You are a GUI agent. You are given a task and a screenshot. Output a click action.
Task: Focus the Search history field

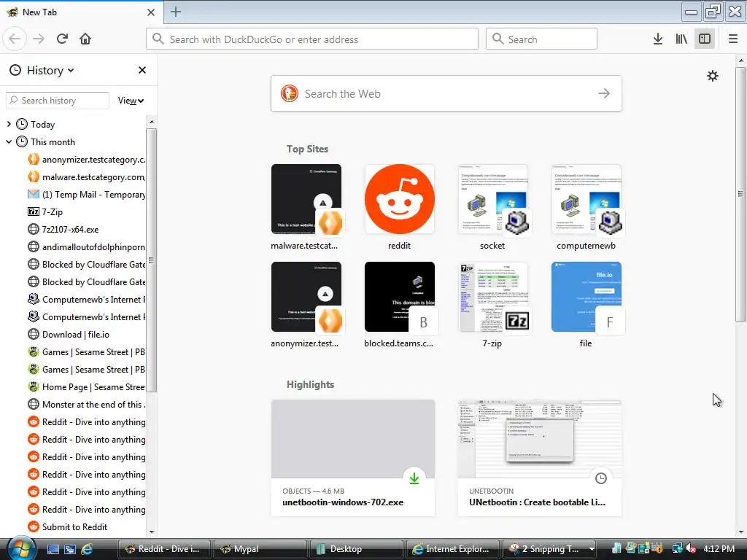58,101
